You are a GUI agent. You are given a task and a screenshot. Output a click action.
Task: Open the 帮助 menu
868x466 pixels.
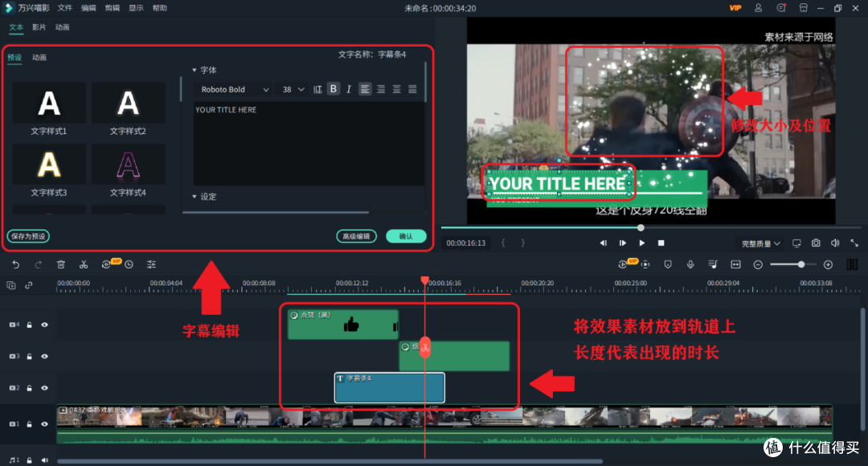pos(159,8)
